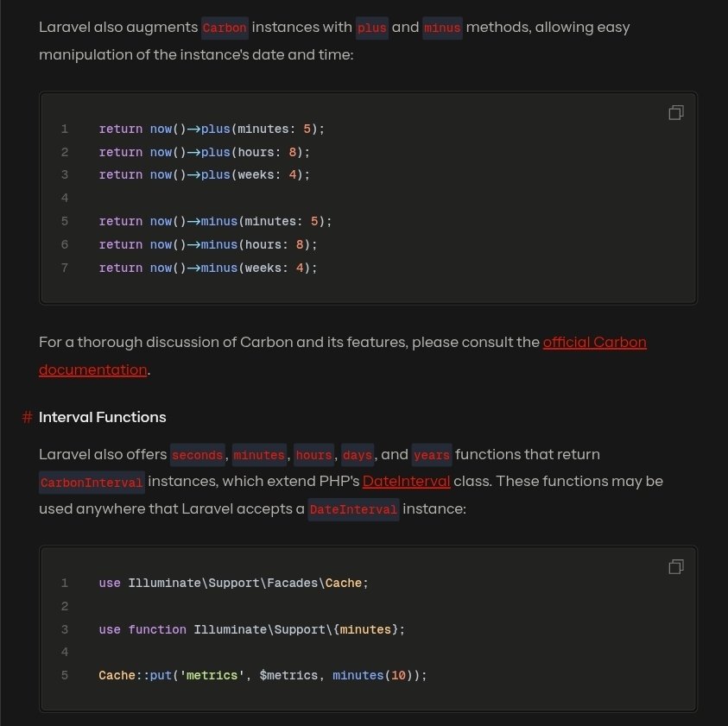Viewport: 728px width, 726px height.
Task: Click code line 'return now()->minus(minutes: 5);'
Action: pyautogui.click(x=215, y=221)
